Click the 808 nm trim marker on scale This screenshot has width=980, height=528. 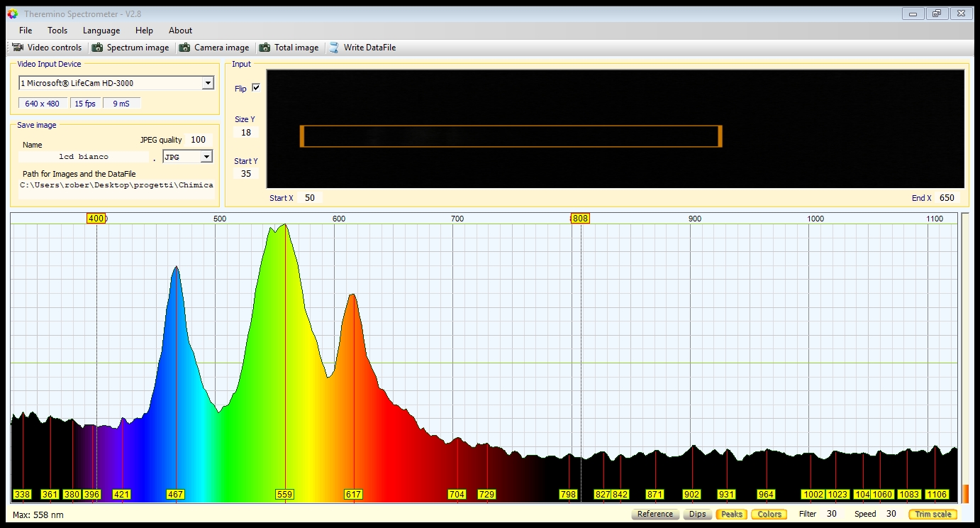coord(580,219)
